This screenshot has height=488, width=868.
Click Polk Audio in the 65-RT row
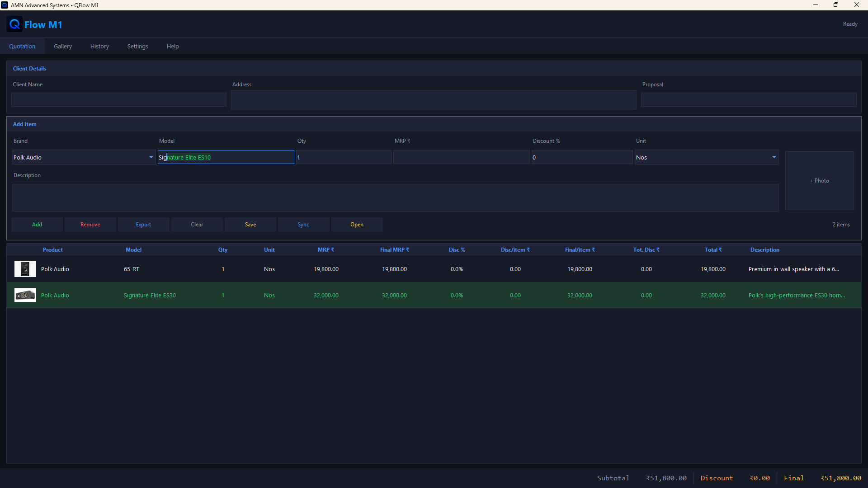pos(55,269)
